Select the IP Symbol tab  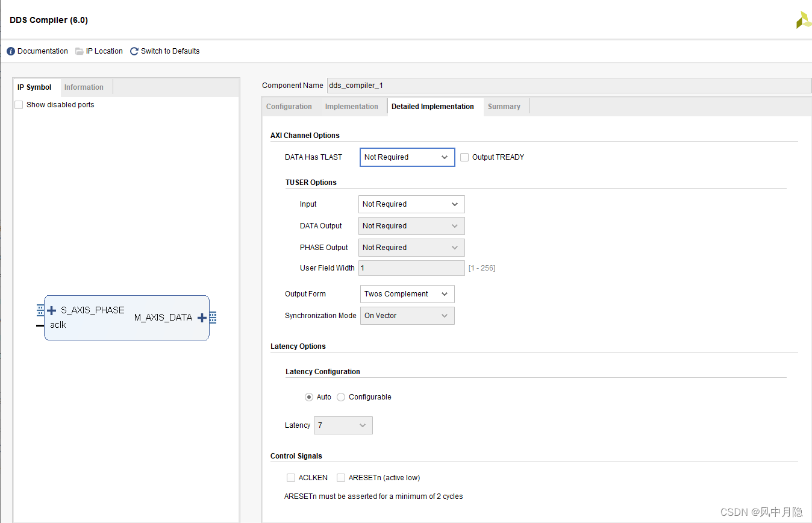(34, 87)
